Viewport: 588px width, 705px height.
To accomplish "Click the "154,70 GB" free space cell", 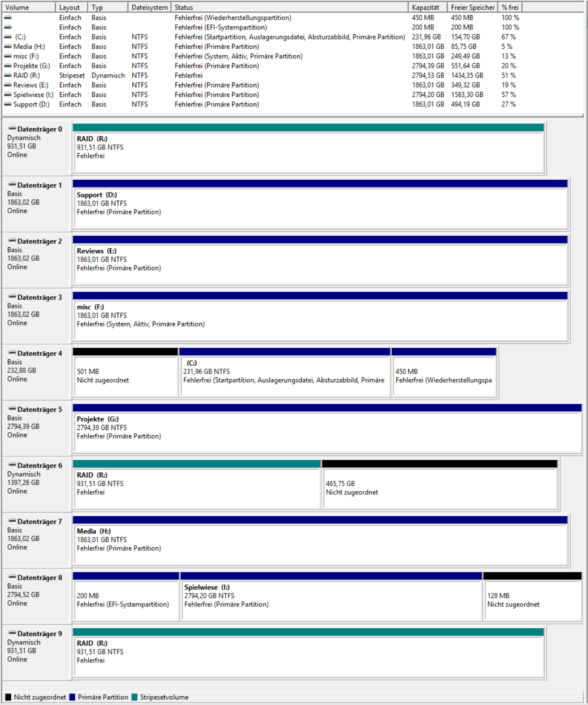I will tap(465, 37).
